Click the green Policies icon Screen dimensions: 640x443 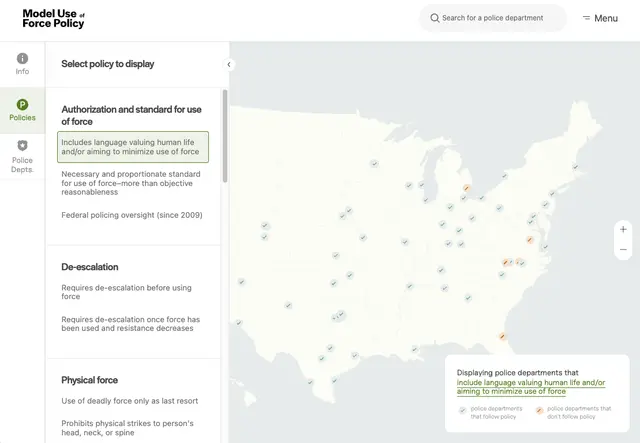tap(22, 104)
